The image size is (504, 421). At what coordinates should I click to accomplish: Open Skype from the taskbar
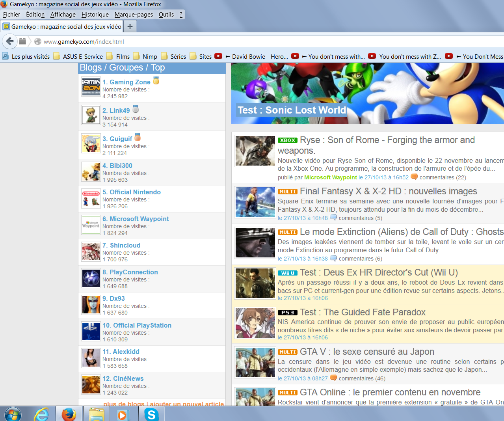point(151,415)
